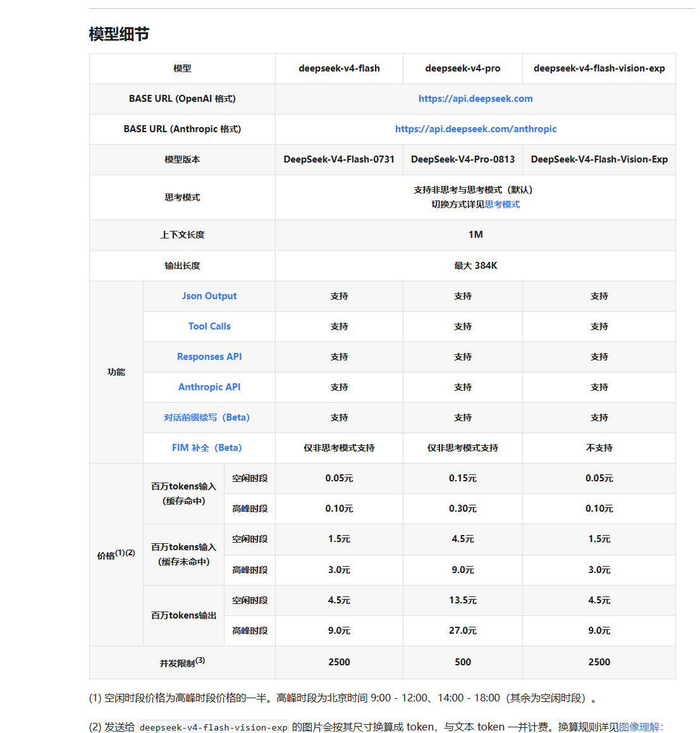Click the DeepSeek-V4-Flash-0731 version cell
Screen dimensions: 700x733
tap(339, 159)
